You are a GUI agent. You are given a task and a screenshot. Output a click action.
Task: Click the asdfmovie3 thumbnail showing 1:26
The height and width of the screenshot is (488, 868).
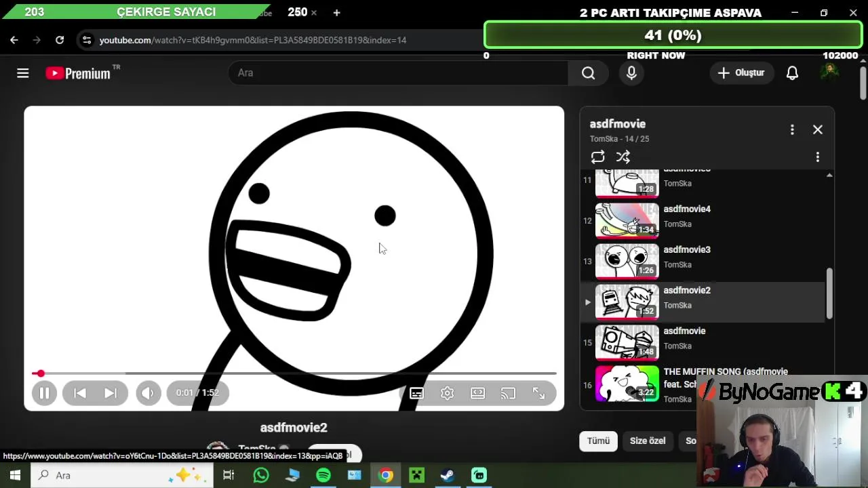[627, 261]
